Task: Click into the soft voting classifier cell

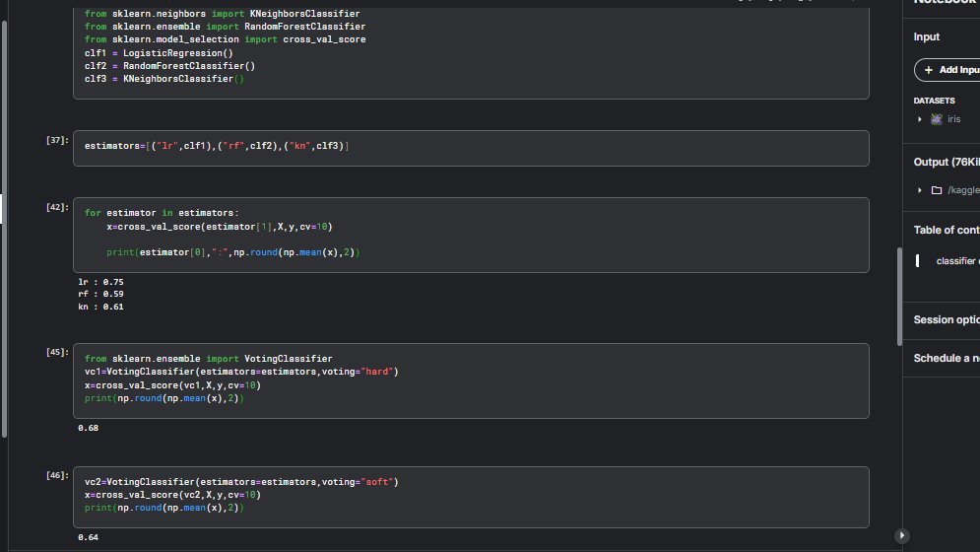Action: pos(471,497)
